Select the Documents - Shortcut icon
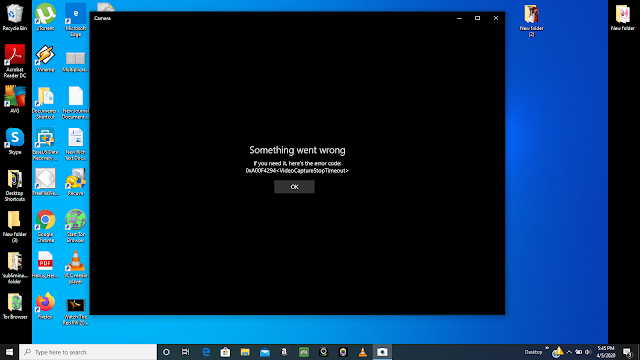The height and width of the screenshot is (360, 640). (x=45, y=103)
